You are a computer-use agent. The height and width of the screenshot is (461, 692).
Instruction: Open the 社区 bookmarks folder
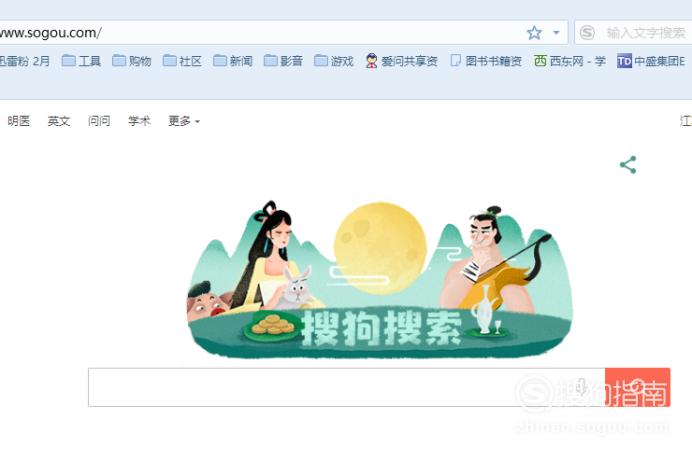coord(182,61)
